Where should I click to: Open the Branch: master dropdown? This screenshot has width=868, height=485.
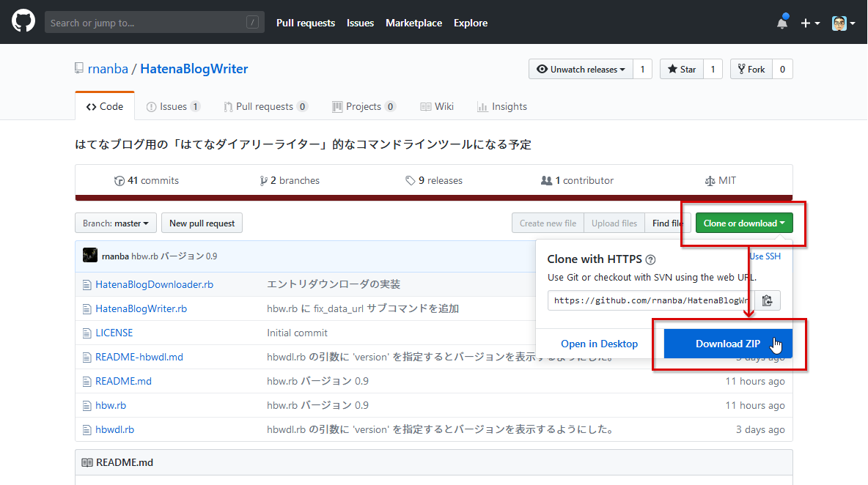116,223
